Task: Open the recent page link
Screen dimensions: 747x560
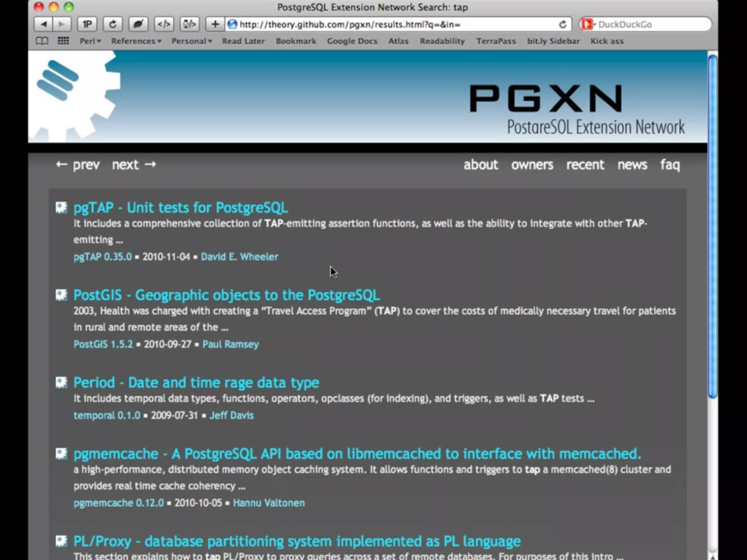Action: pyautogui.click(x=585, y=165)
